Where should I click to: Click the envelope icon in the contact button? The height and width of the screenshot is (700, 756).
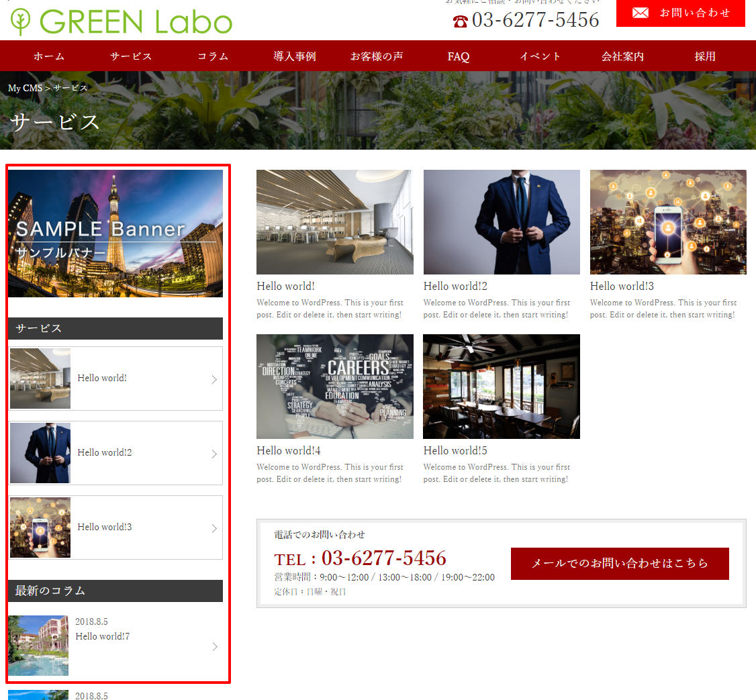(641, 13)
